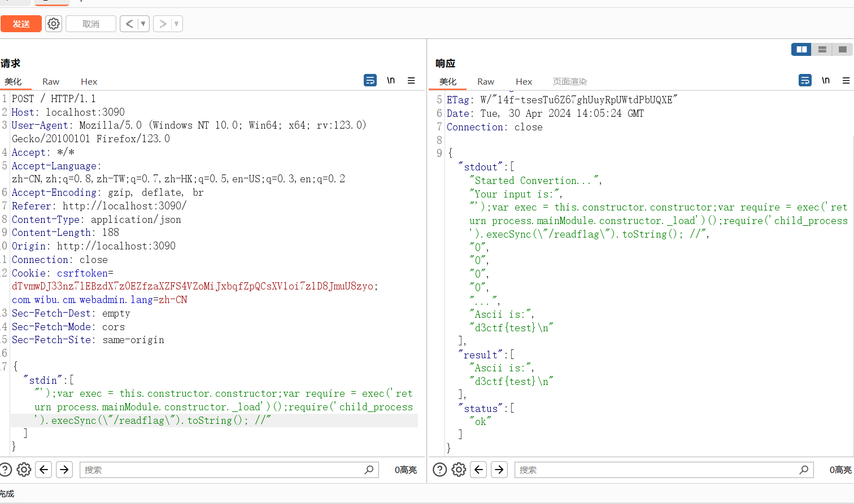The image size is (854, 504).
Task: Jump to previous match in request search
Action: (44, 470)
